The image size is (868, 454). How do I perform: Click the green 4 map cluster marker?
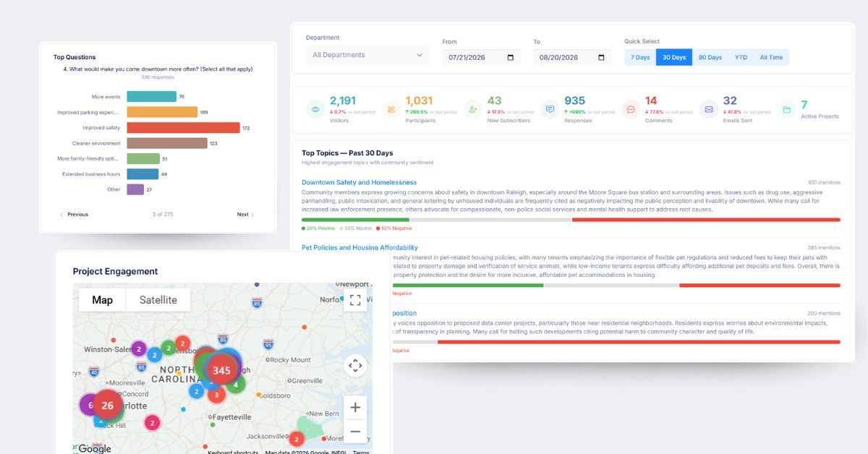point(235,385)
